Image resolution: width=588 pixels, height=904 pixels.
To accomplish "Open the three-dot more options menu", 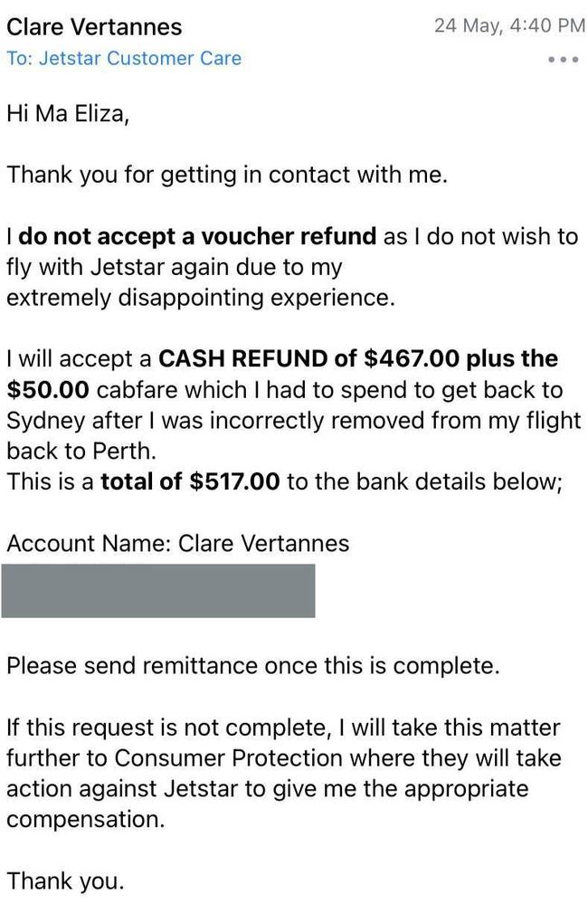I will pos(563,60).
